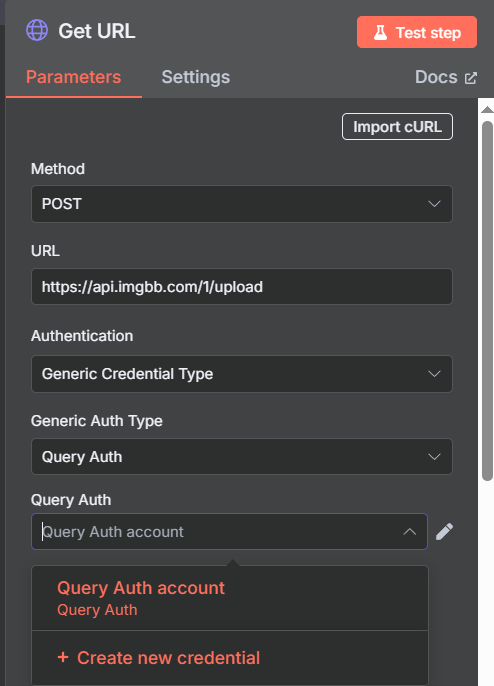Screen dimensions: 494x686
Task: Click the URL input field
Action: point(242,287)
